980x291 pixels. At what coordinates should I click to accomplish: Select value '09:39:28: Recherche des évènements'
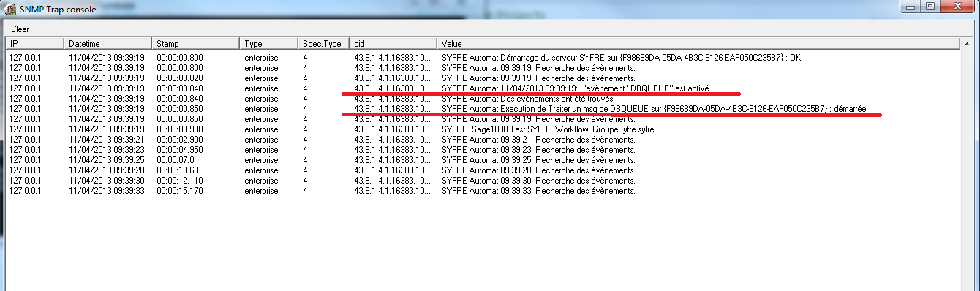[539, 170]
